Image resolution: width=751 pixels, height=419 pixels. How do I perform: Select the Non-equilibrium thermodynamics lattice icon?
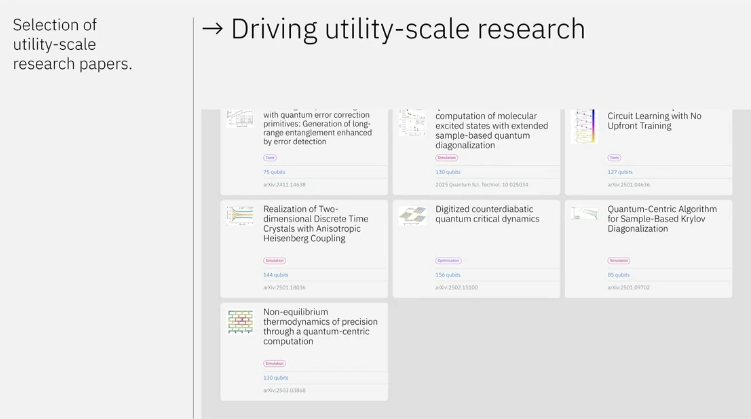(239, 320)
